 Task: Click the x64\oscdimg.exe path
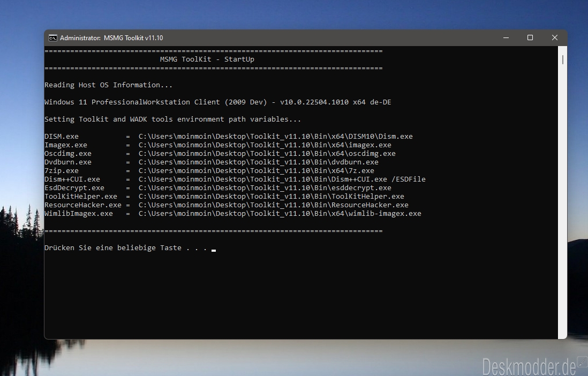[267, 154]
